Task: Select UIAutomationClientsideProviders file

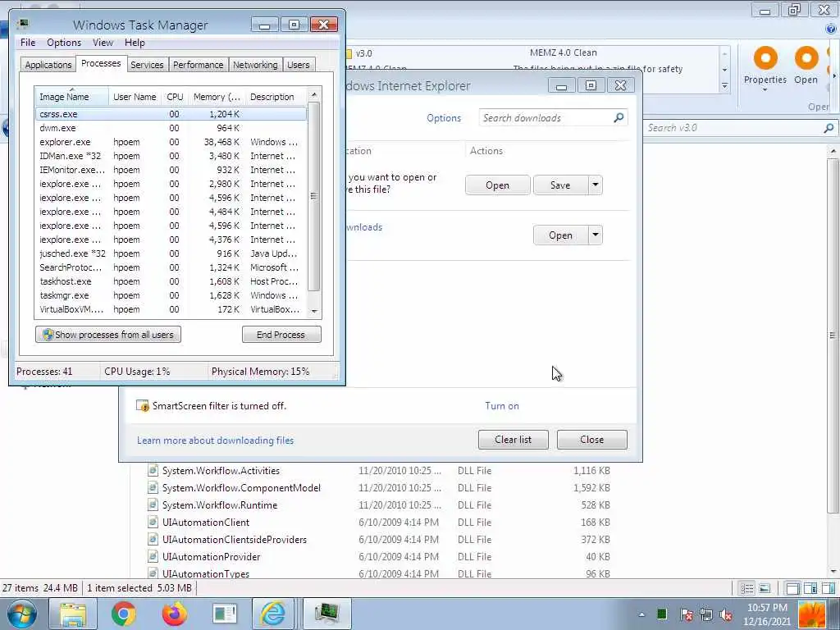Action: click(x=235, y=540)
